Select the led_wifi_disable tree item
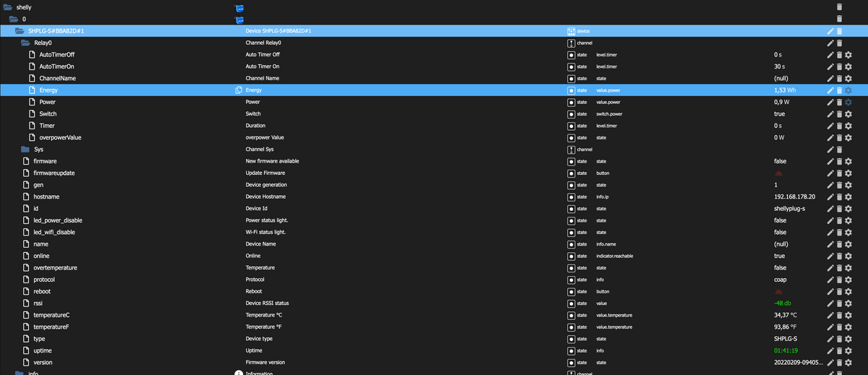This screenshot has width=868, height=375. 54,232
